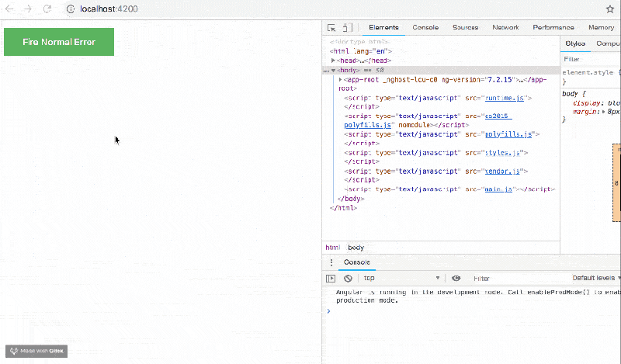The width and height of the screenshot is (621, 364).
Task: Click the element.style rule
Action: (x=590, y=72)
